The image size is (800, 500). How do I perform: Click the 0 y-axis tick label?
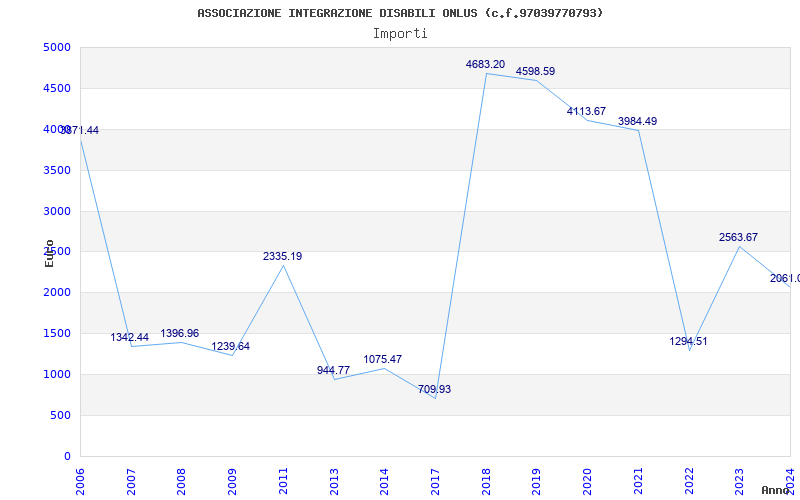(x=67, y=456)
